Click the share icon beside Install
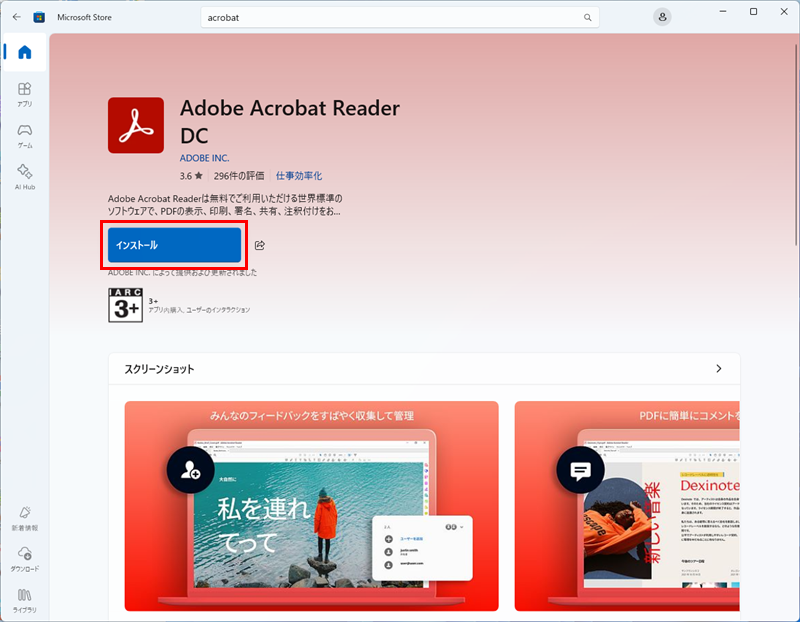Image resolution: width=800 pixels, height=622 pixels. [259, 243]
